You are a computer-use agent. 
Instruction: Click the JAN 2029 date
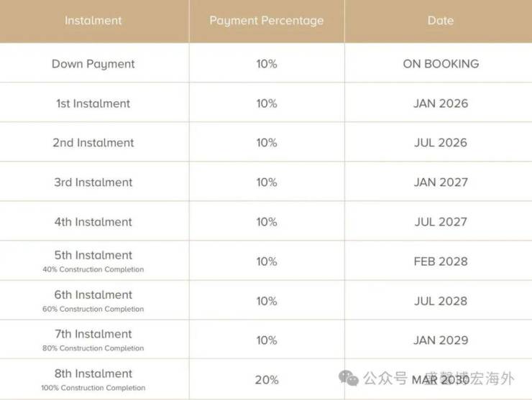pyautogui.click(x=441, y=340)
